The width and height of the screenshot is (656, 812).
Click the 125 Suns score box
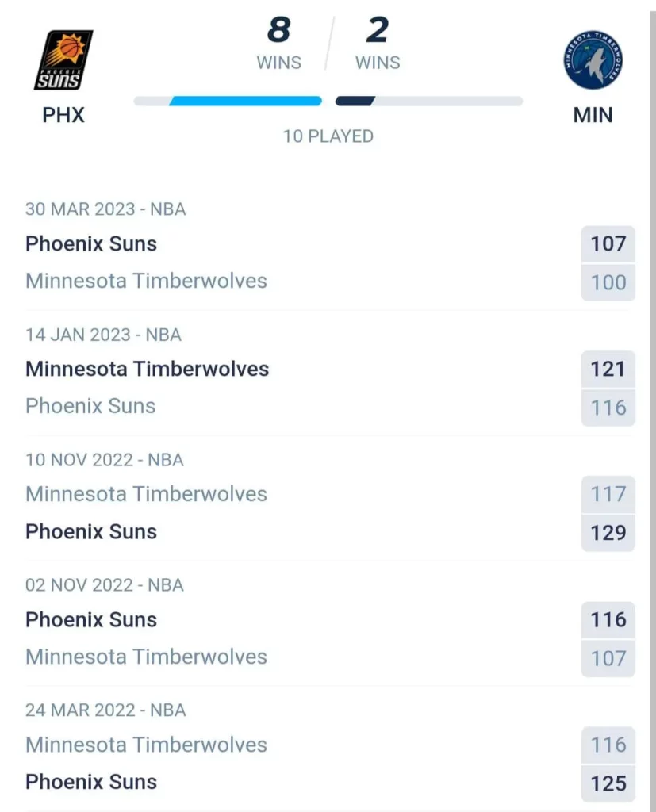608,783
